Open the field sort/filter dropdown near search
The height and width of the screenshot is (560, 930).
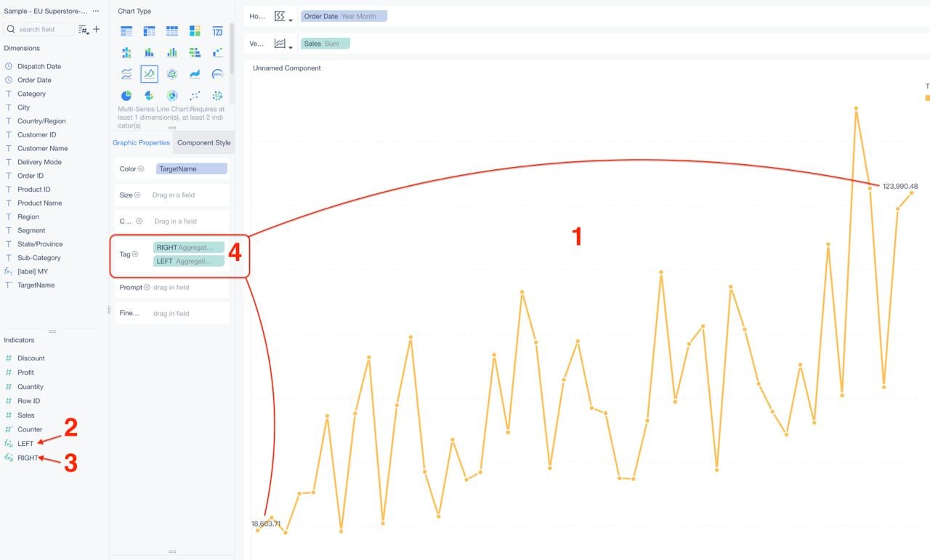click(x=84, y=30)
